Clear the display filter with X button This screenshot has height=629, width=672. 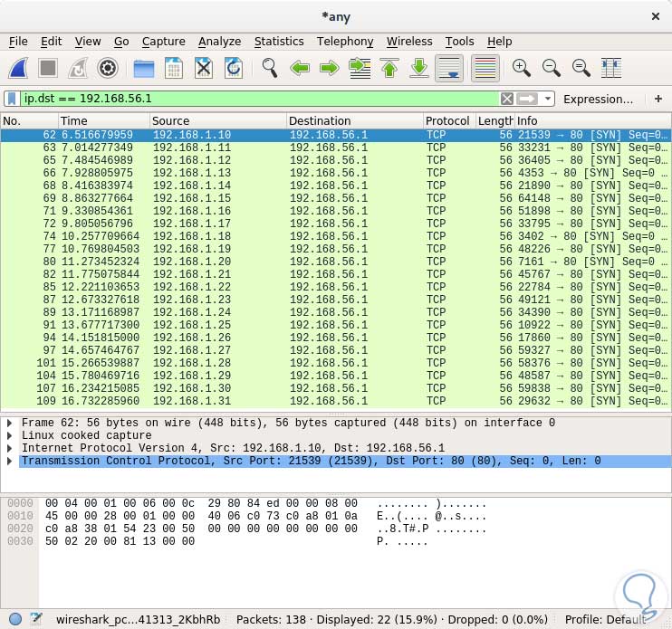[507, 99]
